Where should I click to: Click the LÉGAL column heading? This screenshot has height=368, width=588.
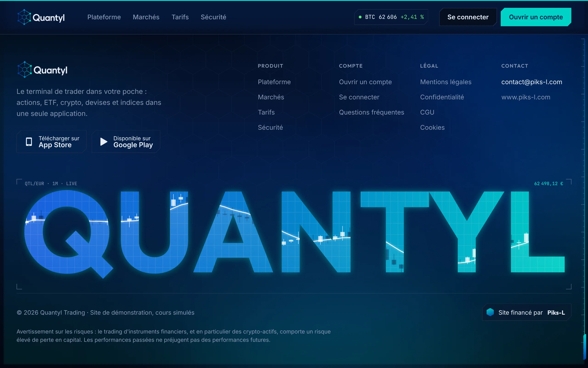click(x=429, y=66)
